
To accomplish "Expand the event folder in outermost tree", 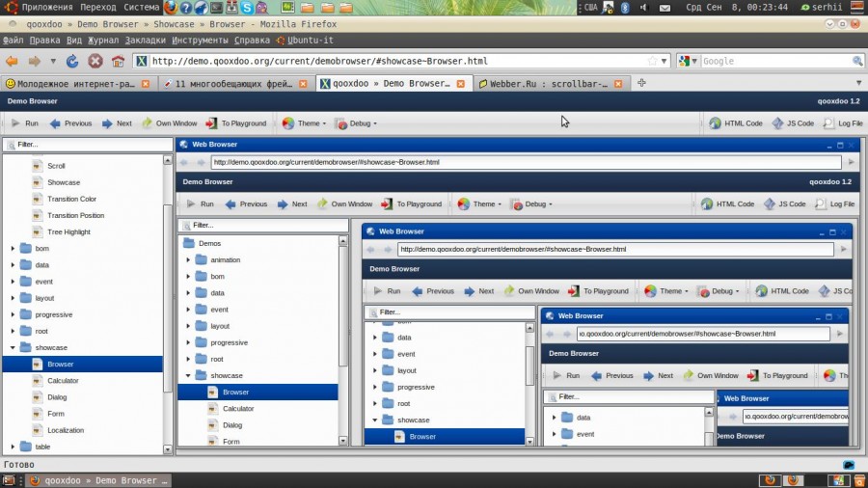I will [x=13, y=282].
